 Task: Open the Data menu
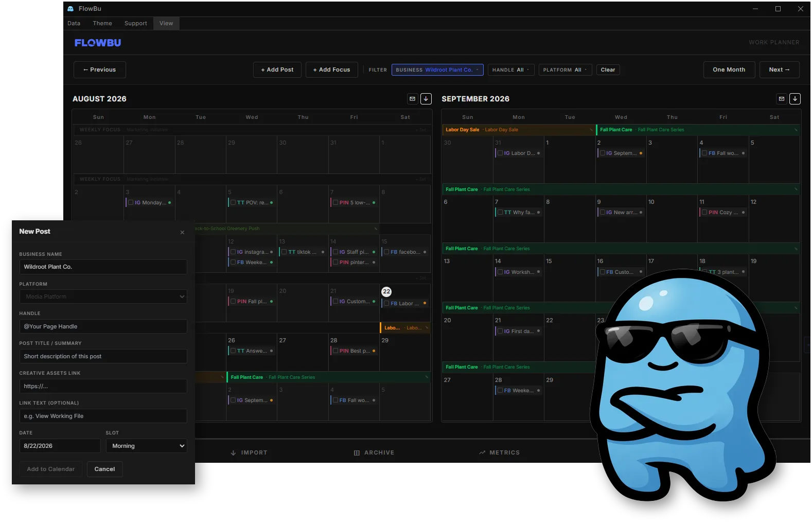pyautogui.click(x=74, y=24)
